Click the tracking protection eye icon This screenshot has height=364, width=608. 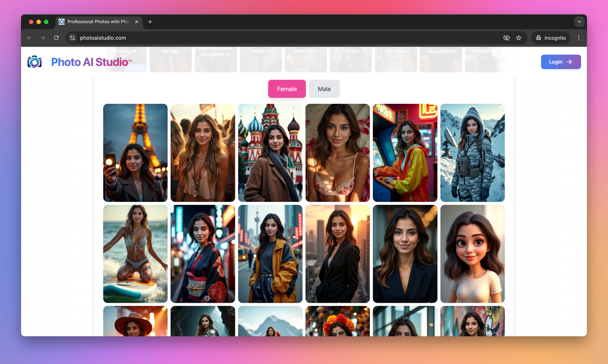(506, 38)
